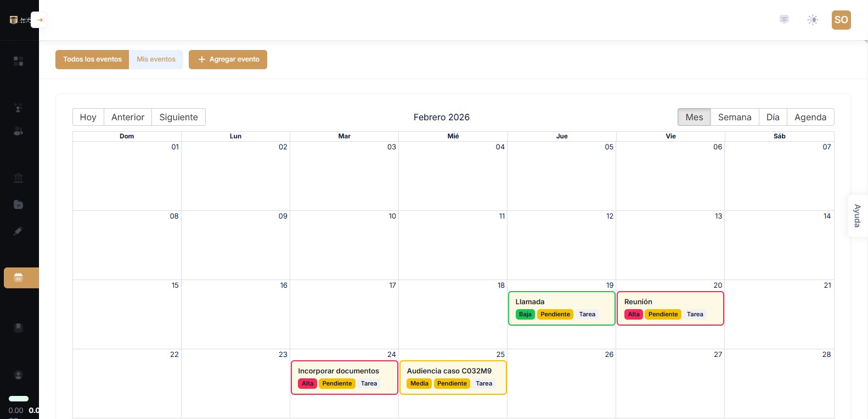
Task: Toggle the light/dark theme sun icon
Action: 813,20
